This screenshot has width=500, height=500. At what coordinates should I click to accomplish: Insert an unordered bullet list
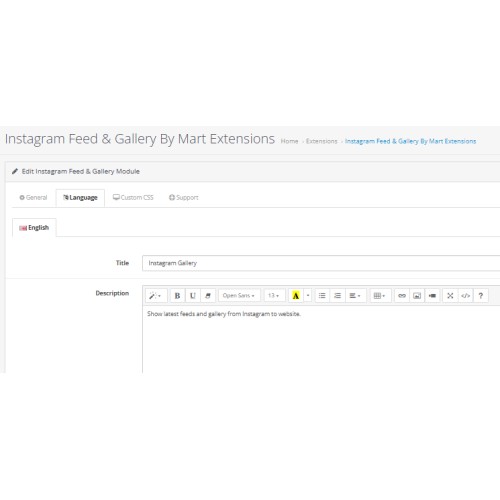(322, 296)
